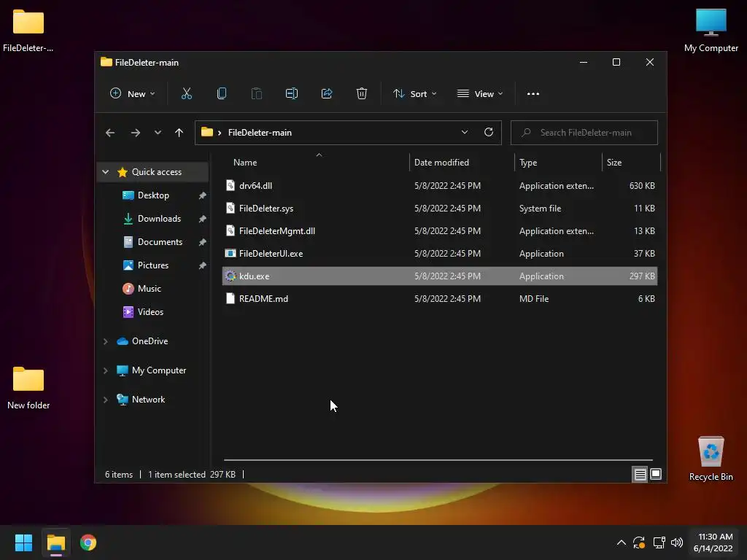Click the date and time clock
Screen dimensions: 747x560
[713, 542]
